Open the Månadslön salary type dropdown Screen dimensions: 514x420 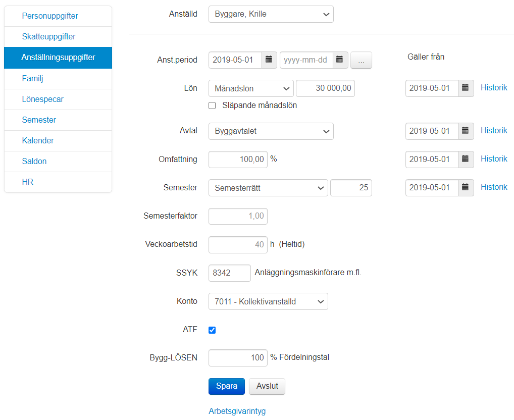pos(251,88)
